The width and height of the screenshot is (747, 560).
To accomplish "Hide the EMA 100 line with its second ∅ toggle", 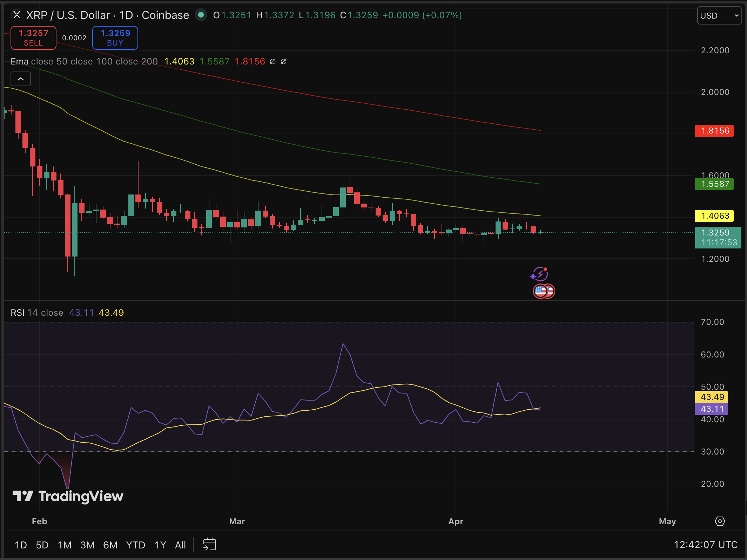I will (284, 61).
